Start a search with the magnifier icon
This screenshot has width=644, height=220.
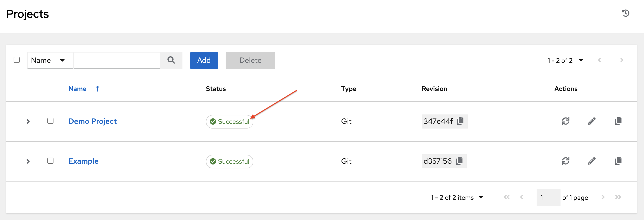[171, 60]
